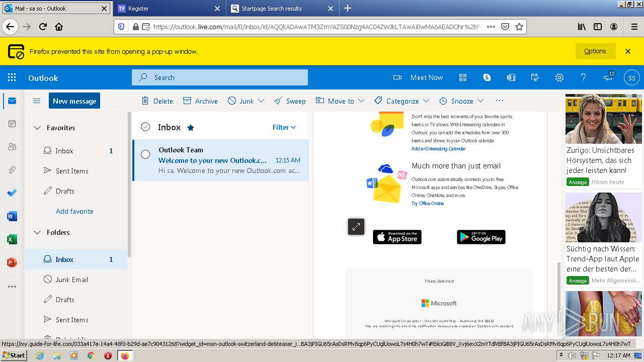Toggle the Inbox favorite star
This screenshot has height=362, width=644.
pyautogui.click(x=191, y=128)
